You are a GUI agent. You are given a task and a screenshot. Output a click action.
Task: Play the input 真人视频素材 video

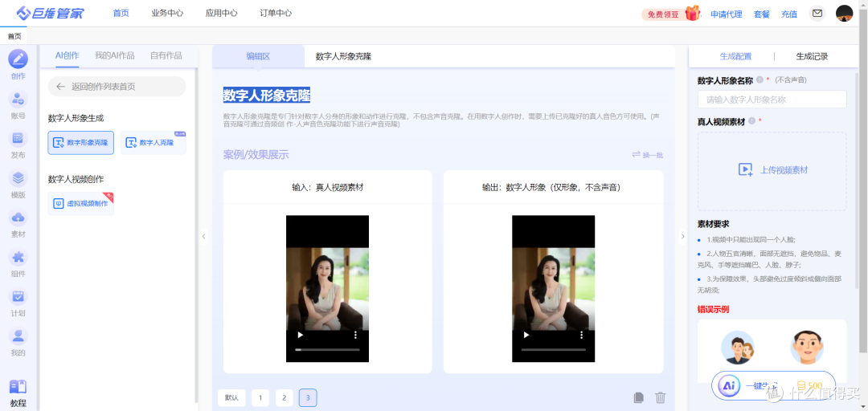[300, 335]
